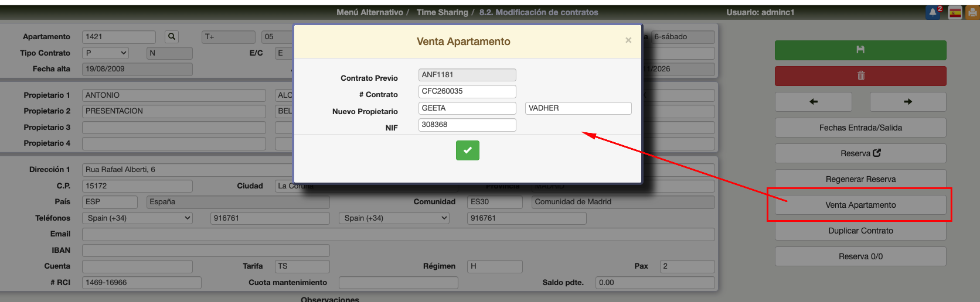Click the Duplicar Contrato button

click(x=860, y=231)
